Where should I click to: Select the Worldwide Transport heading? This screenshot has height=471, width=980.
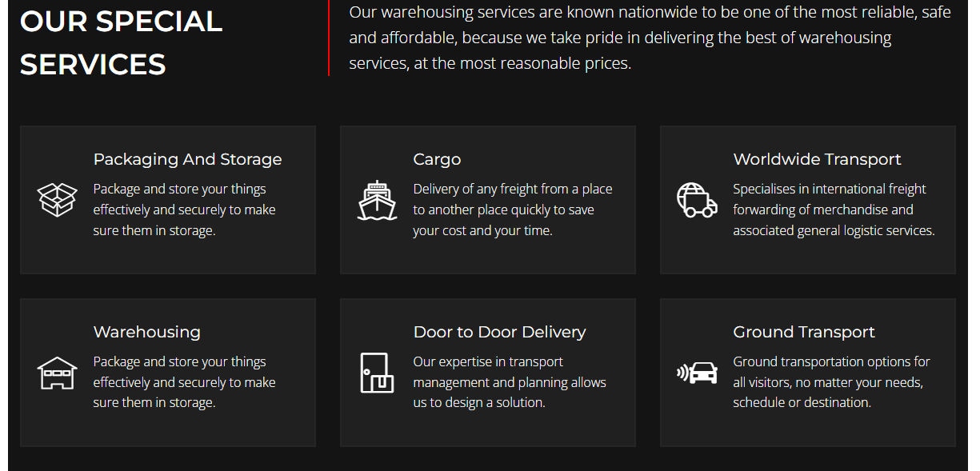(x=817, y=159)
